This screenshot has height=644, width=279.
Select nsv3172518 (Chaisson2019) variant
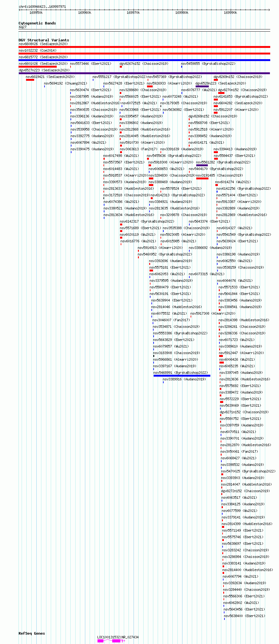[127, 195]
